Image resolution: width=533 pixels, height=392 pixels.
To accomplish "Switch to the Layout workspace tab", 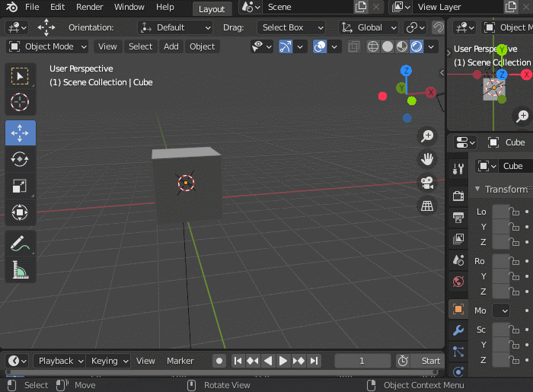I will (212, 8).
